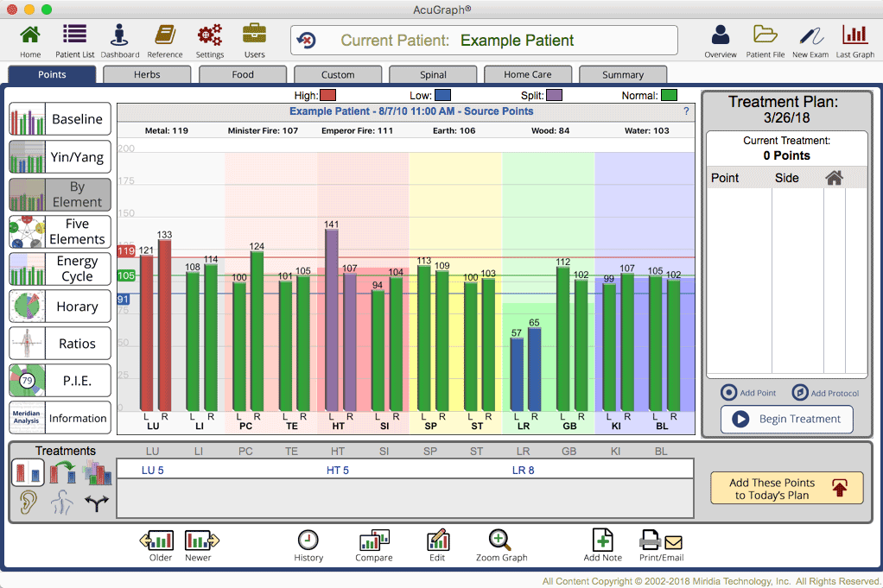This screenshot has width=883, height=588.
Task: Open the Compare graphs icon
Action: pyautogui.click(x=374, y=541)
